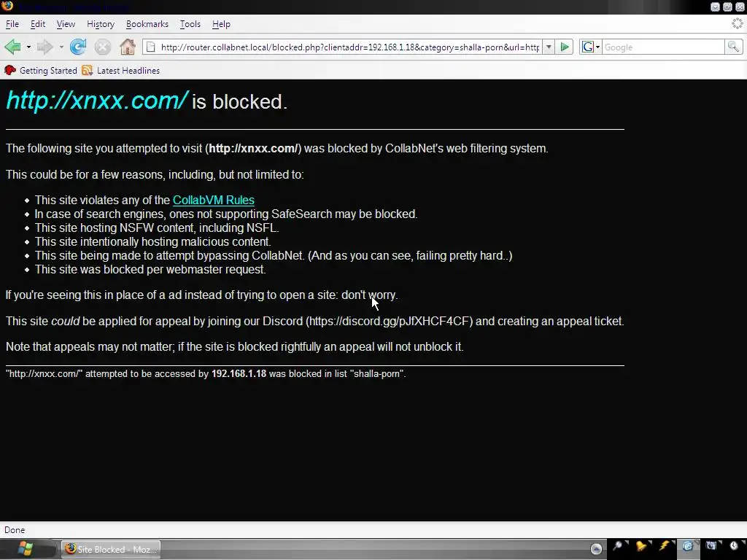Click the blue swirl tray icon
This screenshot has width=747, height=560.
[x=687, y=545]
